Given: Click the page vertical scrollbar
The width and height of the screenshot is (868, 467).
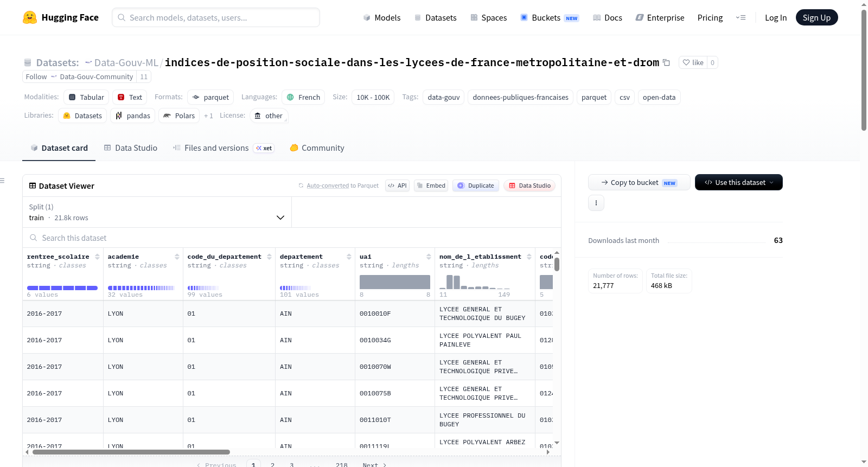Looking at the screenshot, I should [864, 69].
